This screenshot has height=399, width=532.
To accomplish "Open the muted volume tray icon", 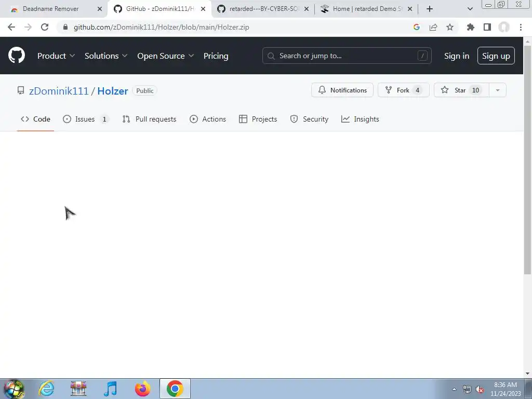I will click(x=480, y=390).
